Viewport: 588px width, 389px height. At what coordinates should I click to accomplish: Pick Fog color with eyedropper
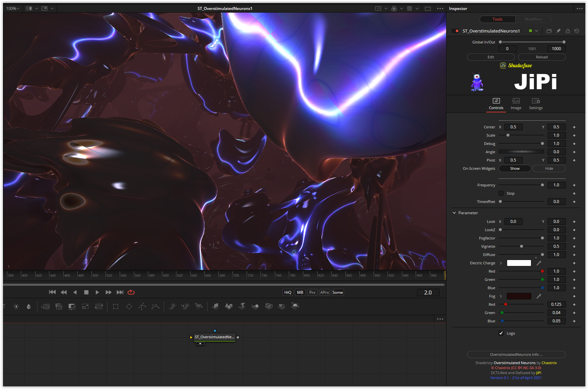539,296
